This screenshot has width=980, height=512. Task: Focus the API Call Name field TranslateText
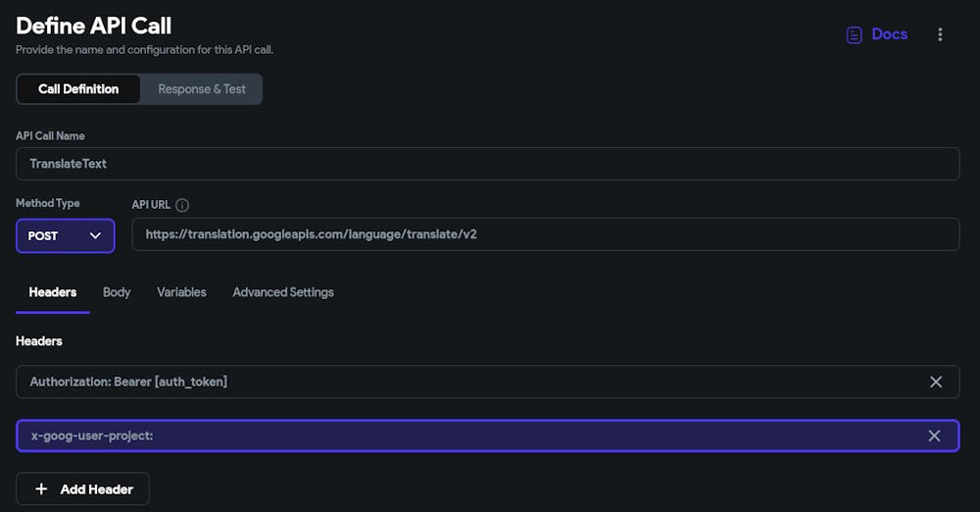[487, 164]
